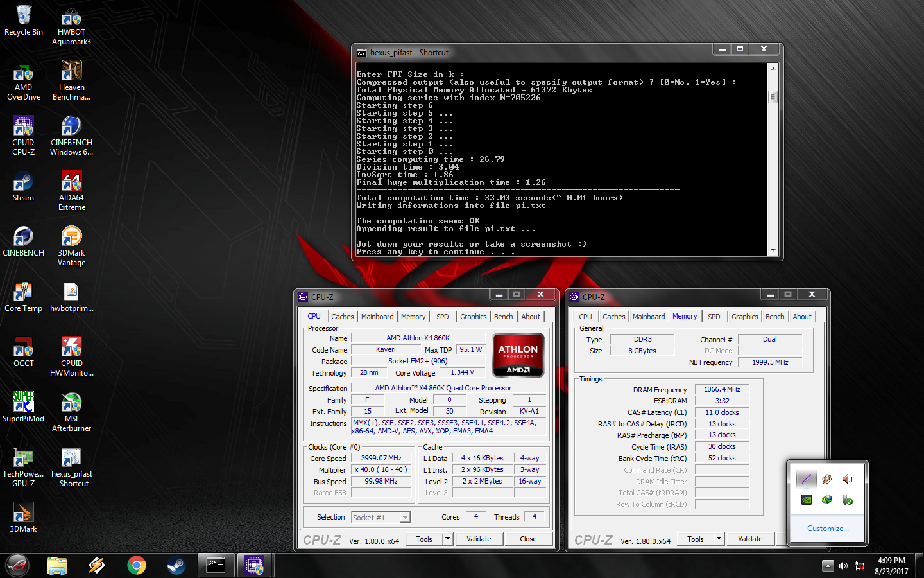This screenshot has height=578, width=924.
Task: Launch HWBOT Aquamark3 shortcut
Action: click(x=71, y=26)
